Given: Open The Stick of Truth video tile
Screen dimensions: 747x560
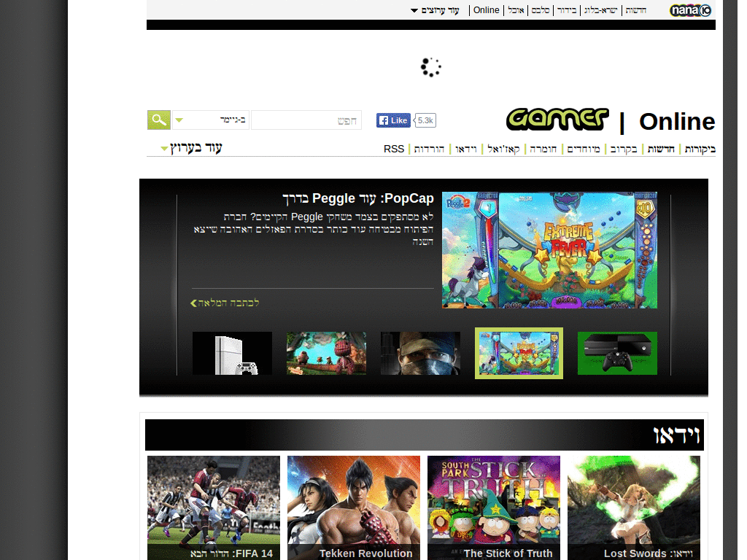Looking at the screenshot, I should click(494, 507).
